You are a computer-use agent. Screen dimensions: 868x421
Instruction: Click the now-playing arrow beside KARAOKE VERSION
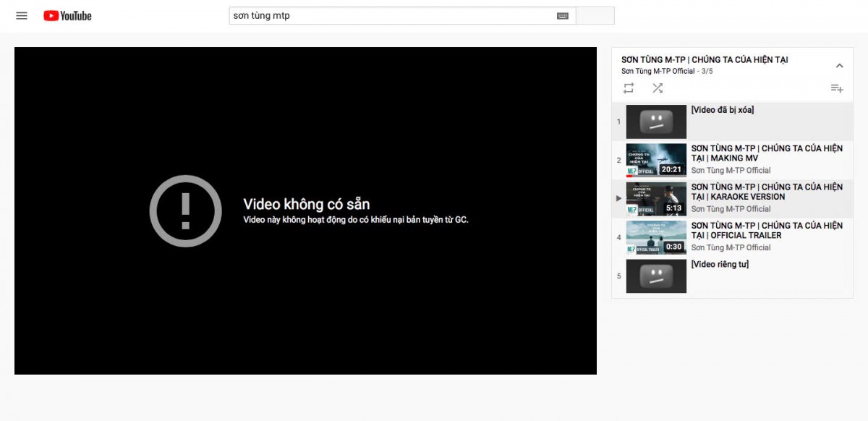(x=618, y=198)
